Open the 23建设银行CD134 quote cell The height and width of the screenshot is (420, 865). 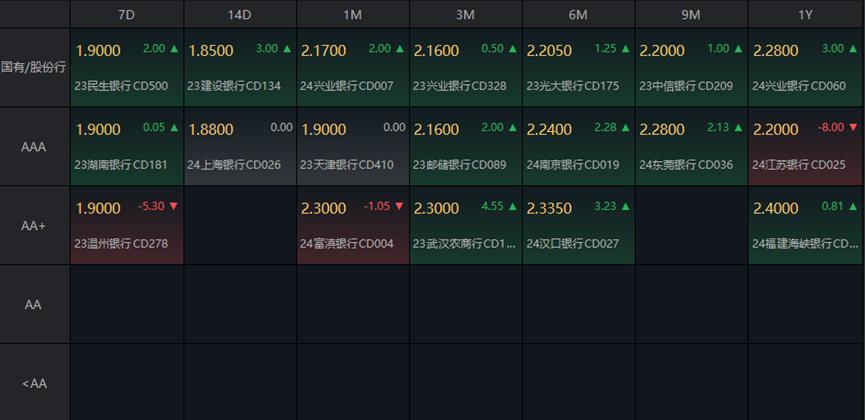pos(240,68)
